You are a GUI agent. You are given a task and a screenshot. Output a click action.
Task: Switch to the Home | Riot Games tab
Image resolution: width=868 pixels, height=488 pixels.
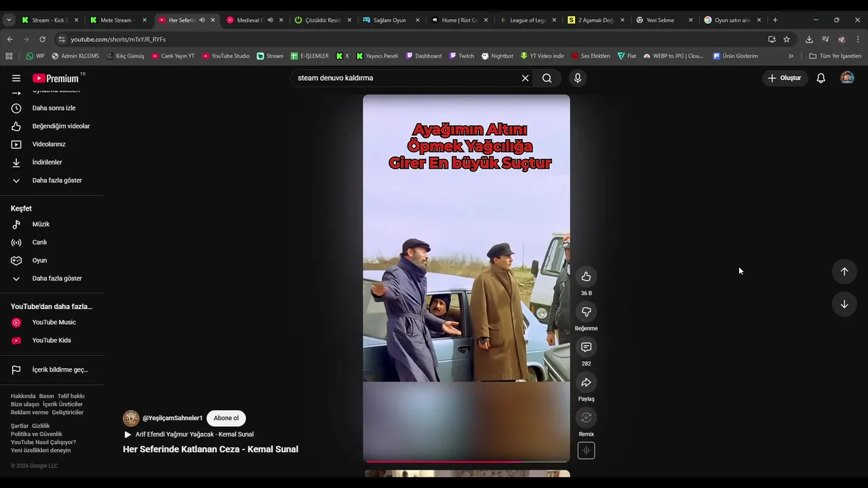click(x=460, y=20)
